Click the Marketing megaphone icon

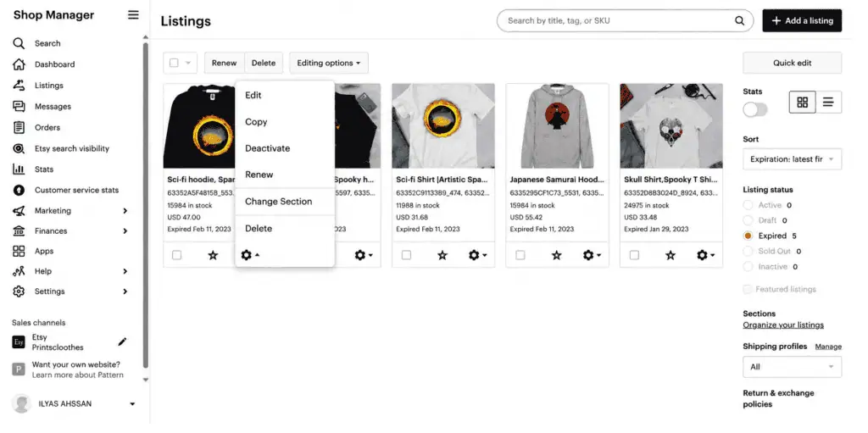coord(19,210)
